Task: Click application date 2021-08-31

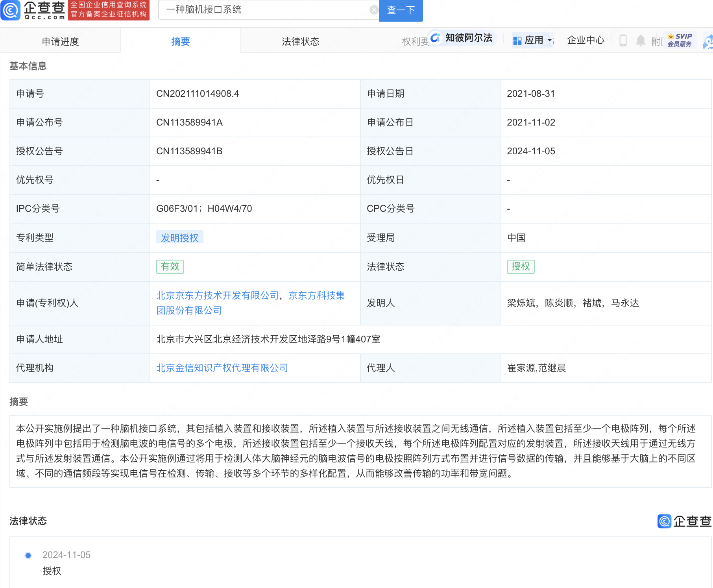Action: (x=531, y=94)
